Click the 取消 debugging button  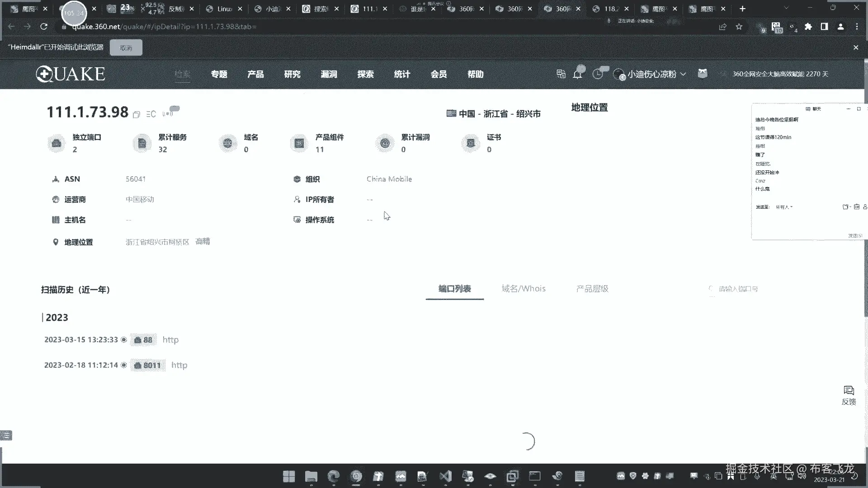(126, 47)
